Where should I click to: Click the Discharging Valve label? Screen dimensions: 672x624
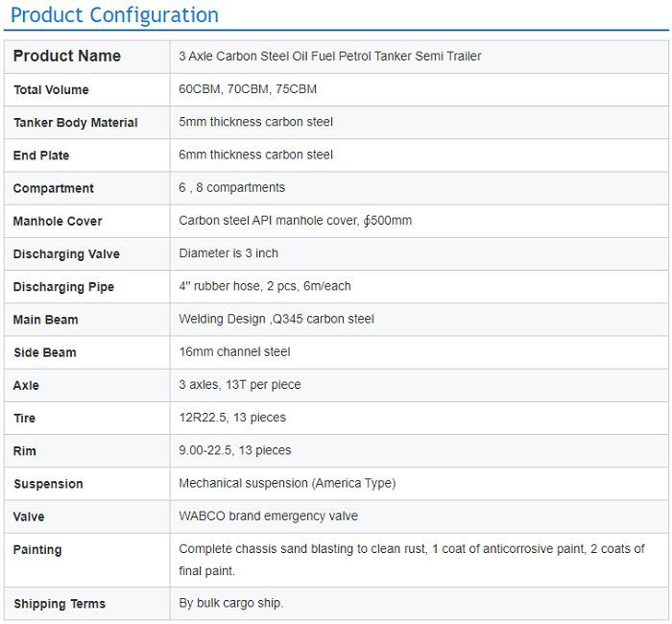click(66, 254)
